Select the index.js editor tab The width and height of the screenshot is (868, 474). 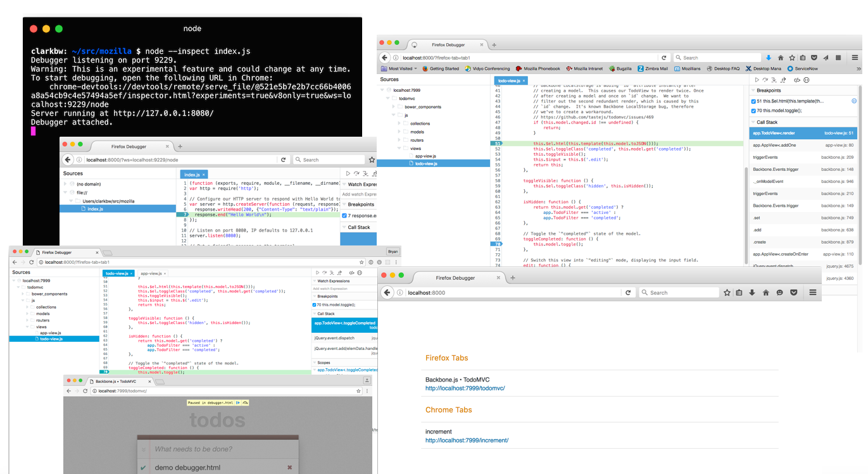pos(192,174)
